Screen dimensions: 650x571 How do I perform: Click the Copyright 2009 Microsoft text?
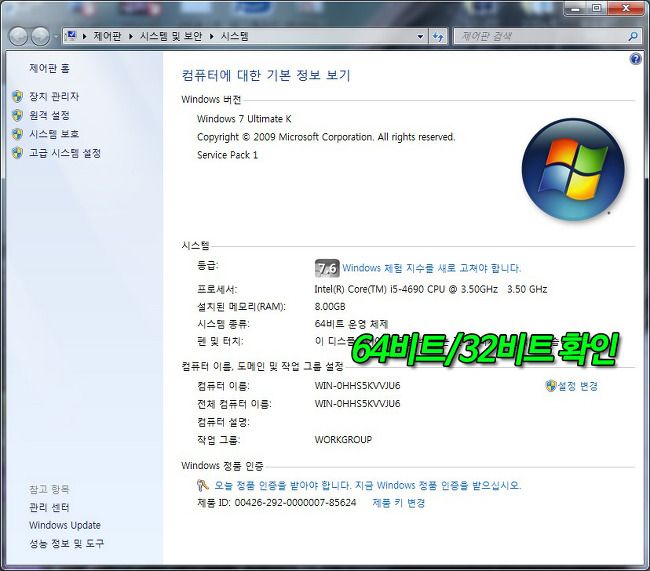pos(326,137)
